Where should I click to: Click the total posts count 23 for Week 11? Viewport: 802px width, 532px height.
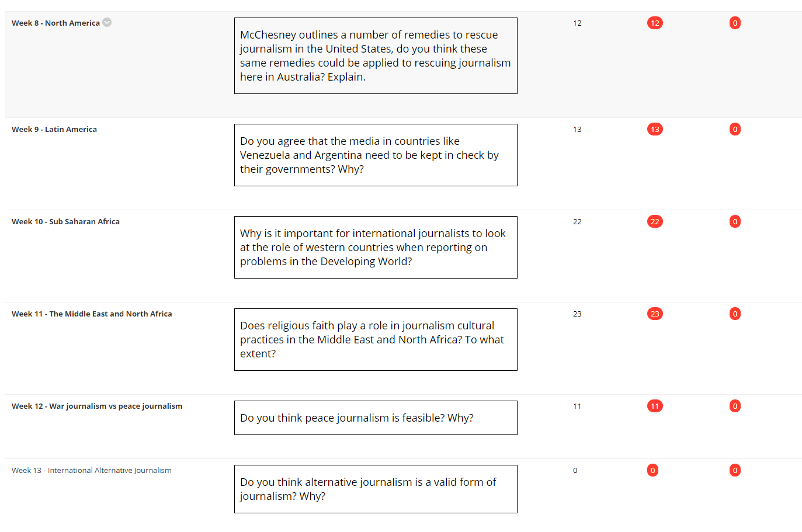click(x=577, y=314)
